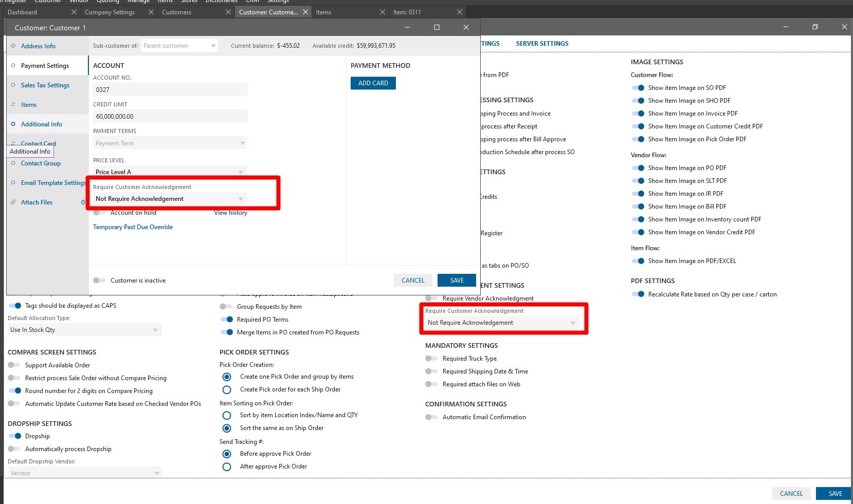This screenshot has height=504, width=853.
Task: Close the Customers tab
Action: (228, 12)
